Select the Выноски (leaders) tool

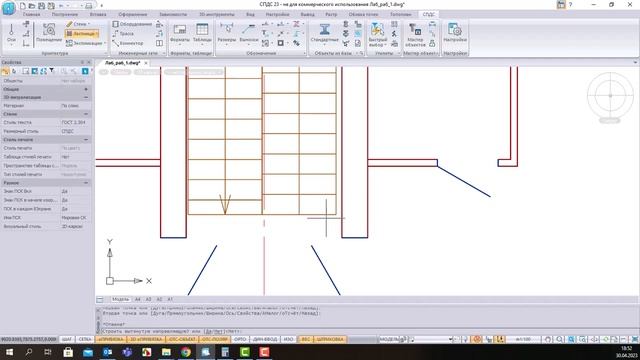click(249, 33)
